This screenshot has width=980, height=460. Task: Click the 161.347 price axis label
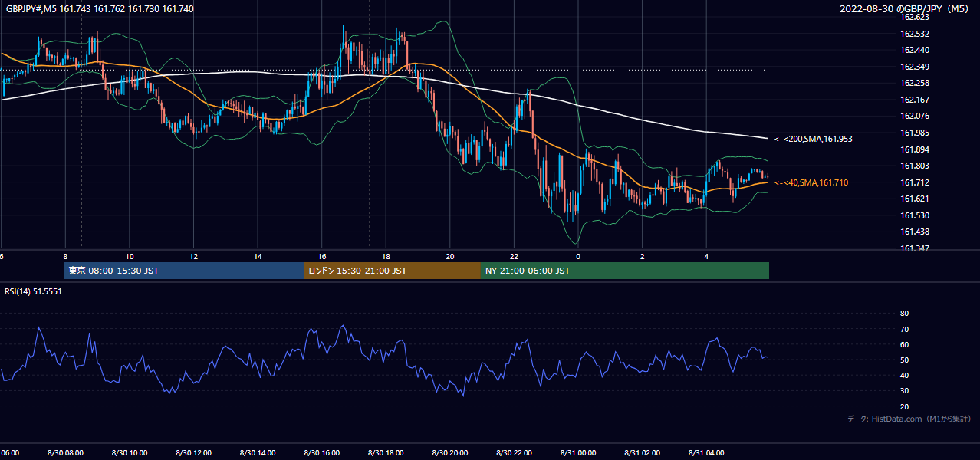[x=914, y=248]
